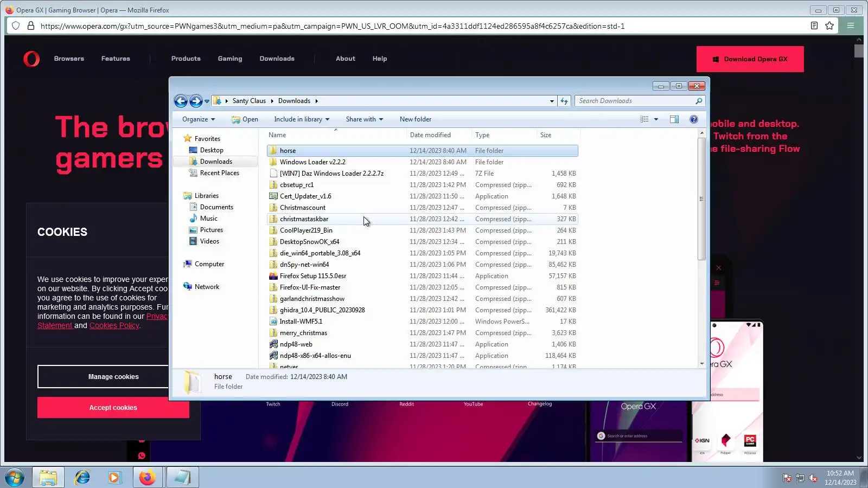The height and width of the screenshot is (488, 868).
Task: Expand the Include in library dropdown
Action: (x=302, y=119)
